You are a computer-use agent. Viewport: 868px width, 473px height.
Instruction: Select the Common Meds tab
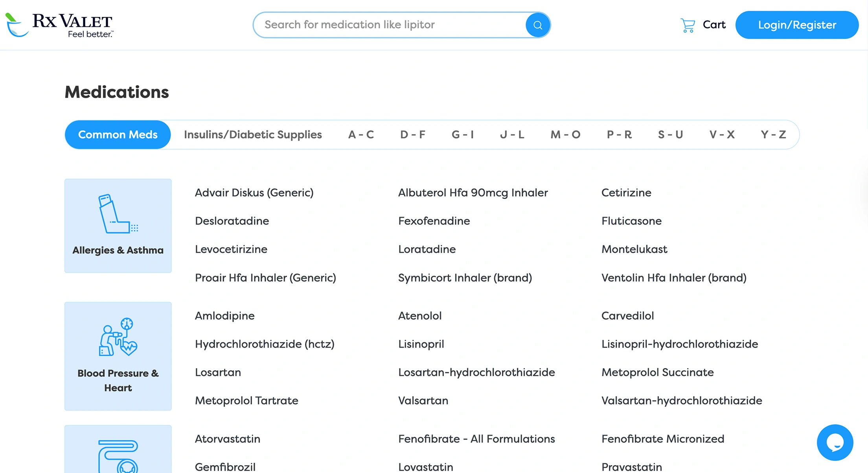[118, 134]
